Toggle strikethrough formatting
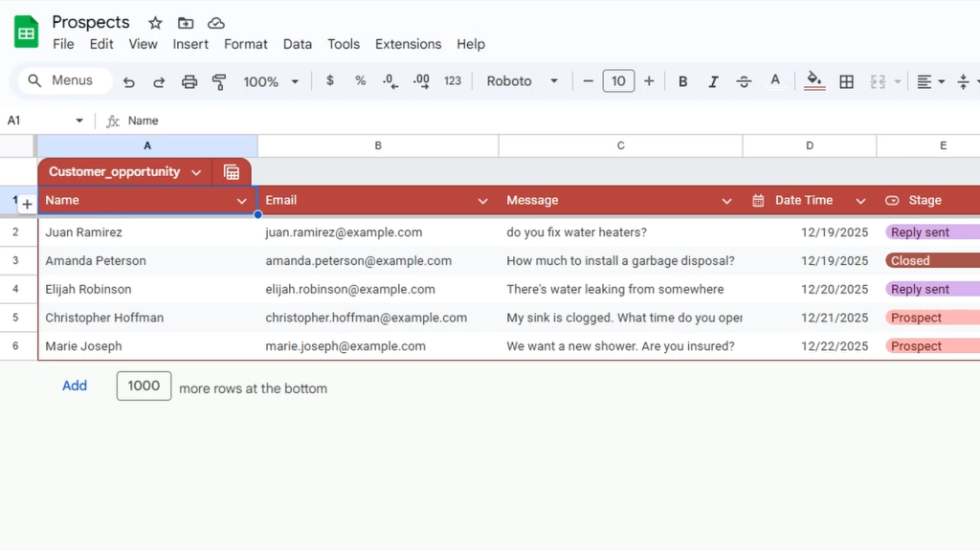 coord(744,81)
